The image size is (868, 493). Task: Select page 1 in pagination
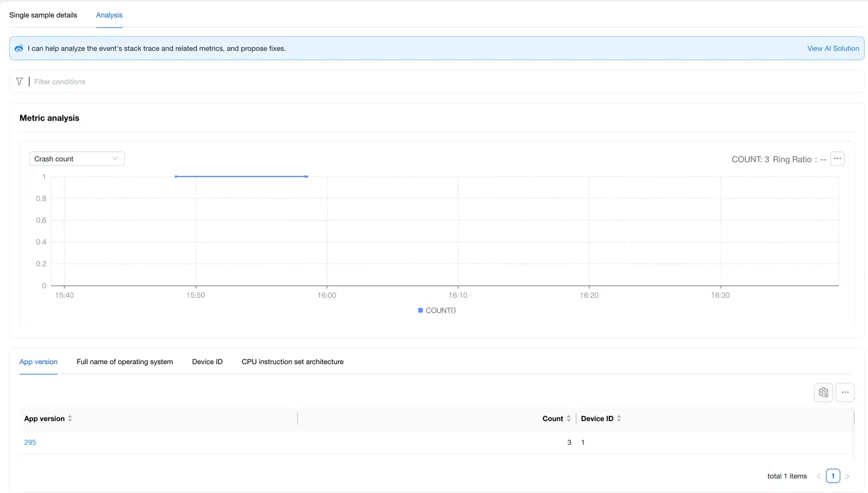click(x=832, y=476)
